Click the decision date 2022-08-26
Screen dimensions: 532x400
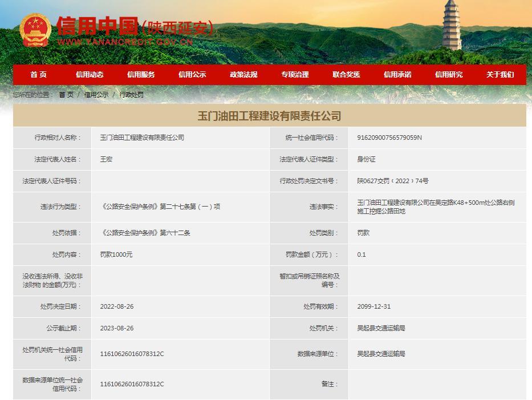117,306
